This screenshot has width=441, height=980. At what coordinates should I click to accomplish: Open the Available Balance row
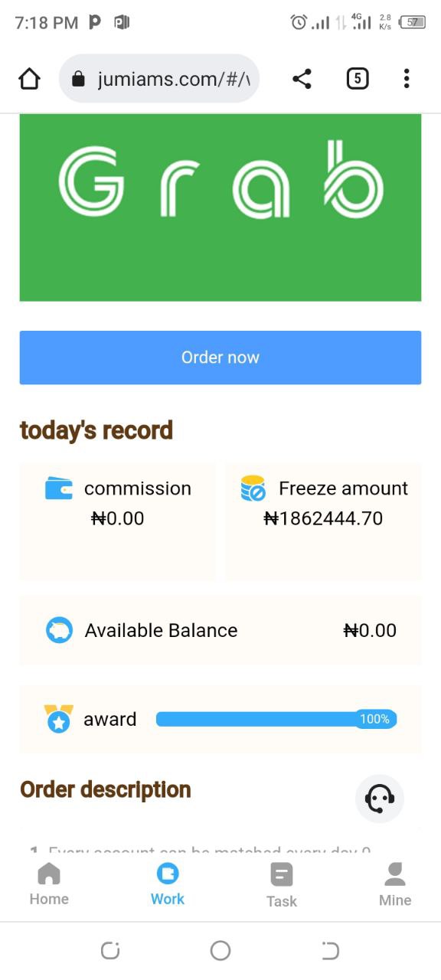tap(220, 630)
